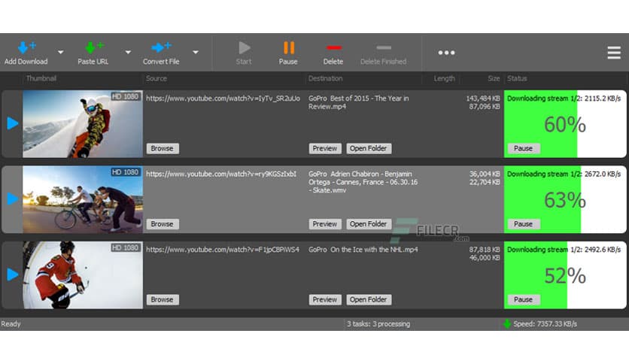
Task: Click Browse in the NHL row
Action: point(163,299)
